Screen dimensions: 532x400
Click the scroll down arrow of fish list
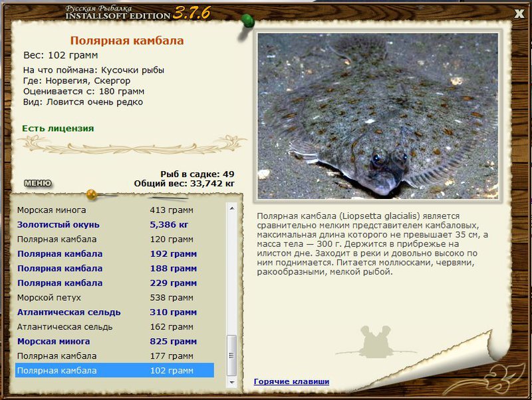click(x=232, y=382)
